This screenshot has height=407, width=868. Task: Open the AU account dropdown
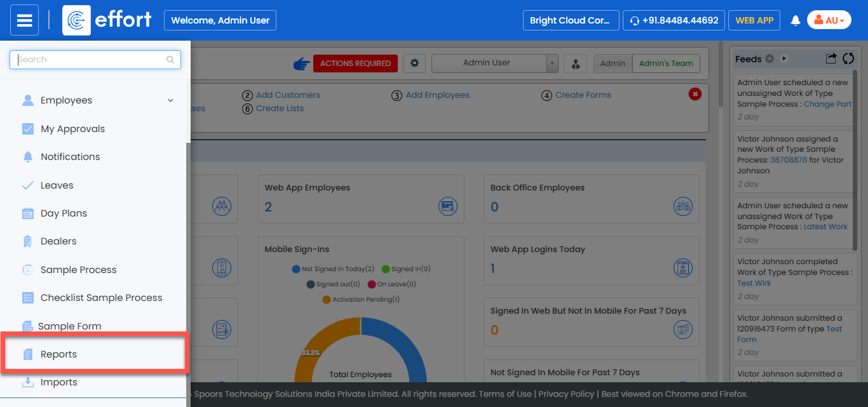pos(829,20)
